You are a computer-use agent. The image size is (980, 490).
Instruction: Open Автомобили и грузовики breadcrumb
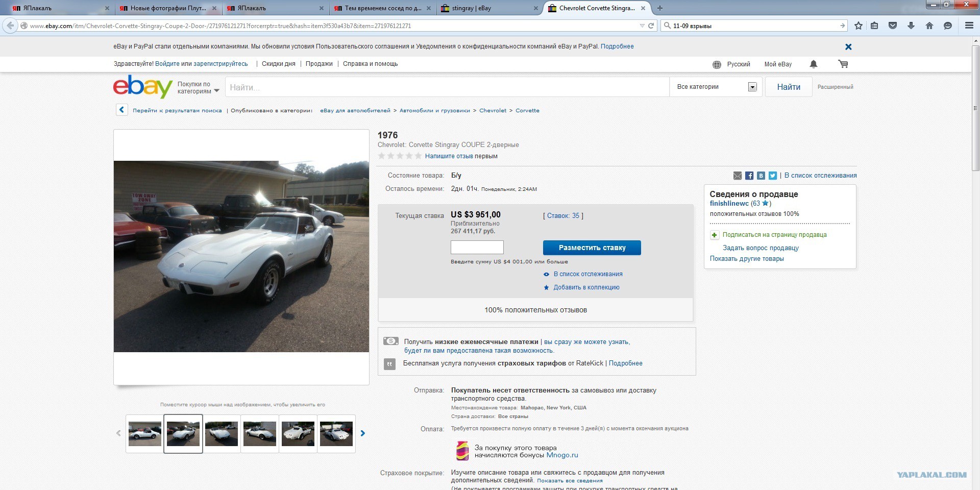pyautogui.click(x=435, y=110)
